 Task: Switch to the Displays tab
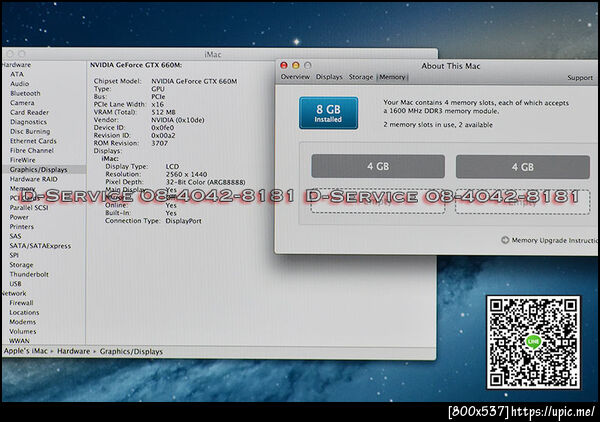329,77
